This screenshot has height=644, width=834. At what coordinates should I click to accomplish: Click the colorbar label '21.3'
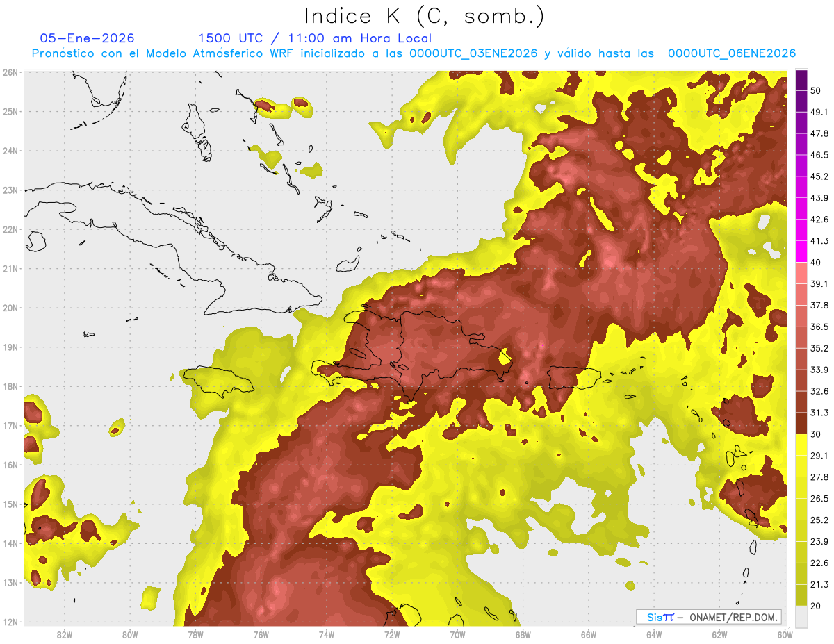click(820, 585)
